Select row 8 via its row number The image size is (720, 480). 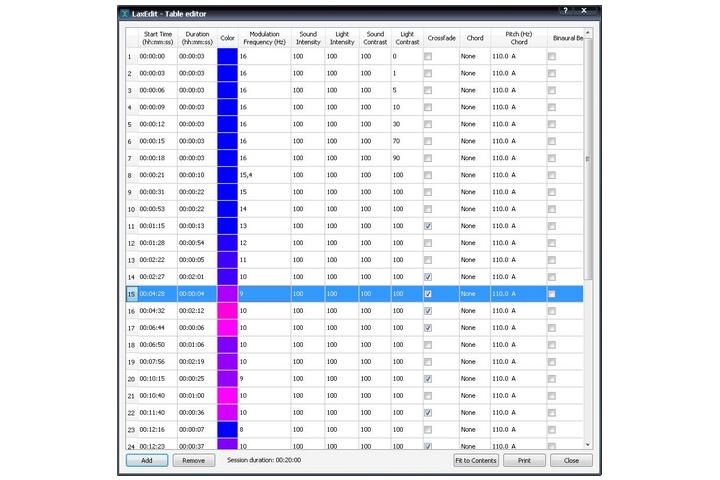[130, 175]
